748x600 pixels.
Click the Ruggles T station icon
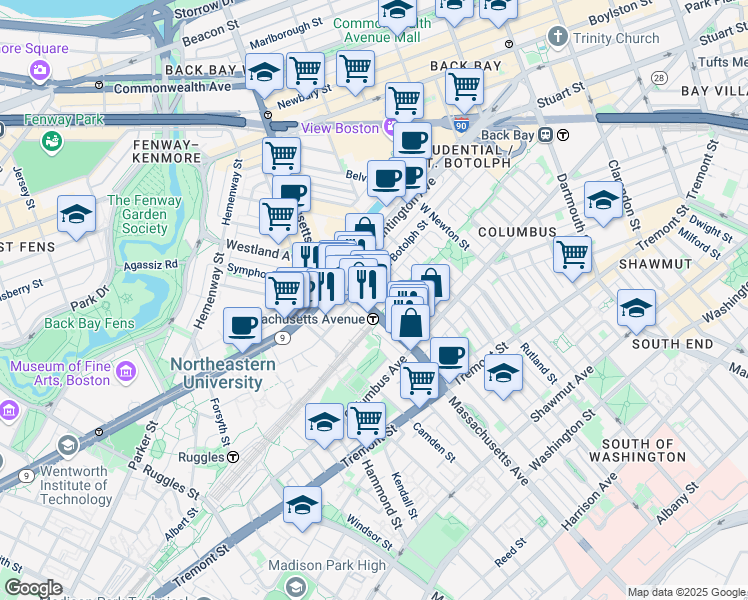[233, 457]
